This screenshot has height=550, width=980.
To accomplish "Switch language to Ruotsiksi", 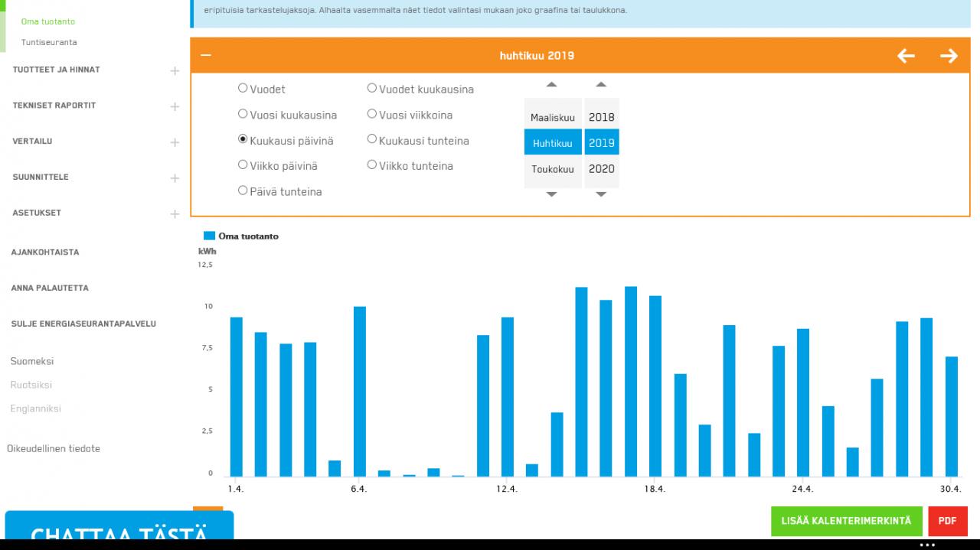I will tap(31, 385).
